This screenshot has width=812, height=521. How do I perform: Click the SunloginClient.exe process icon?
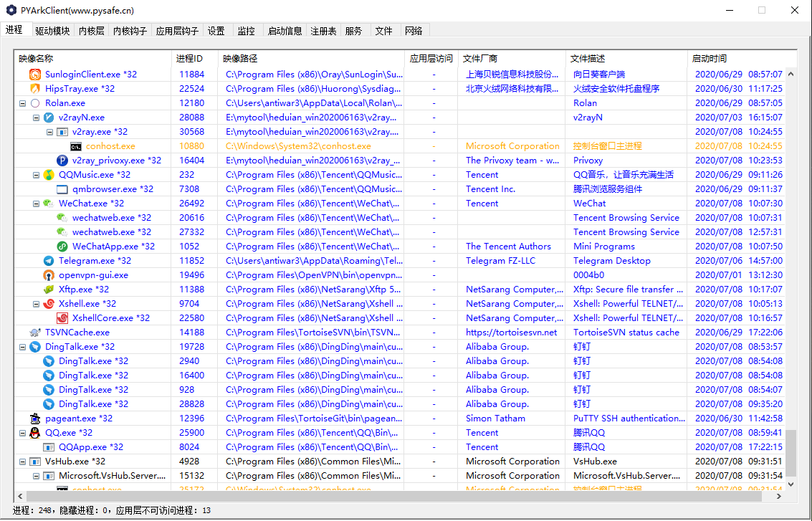(x=34, y=74)
